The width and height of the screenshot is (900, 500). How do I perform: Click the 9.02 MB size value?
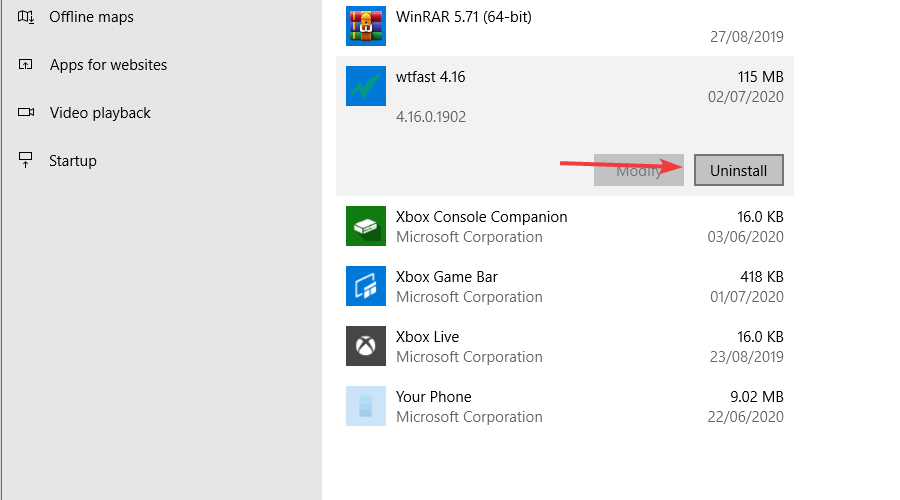pos(757,397)
